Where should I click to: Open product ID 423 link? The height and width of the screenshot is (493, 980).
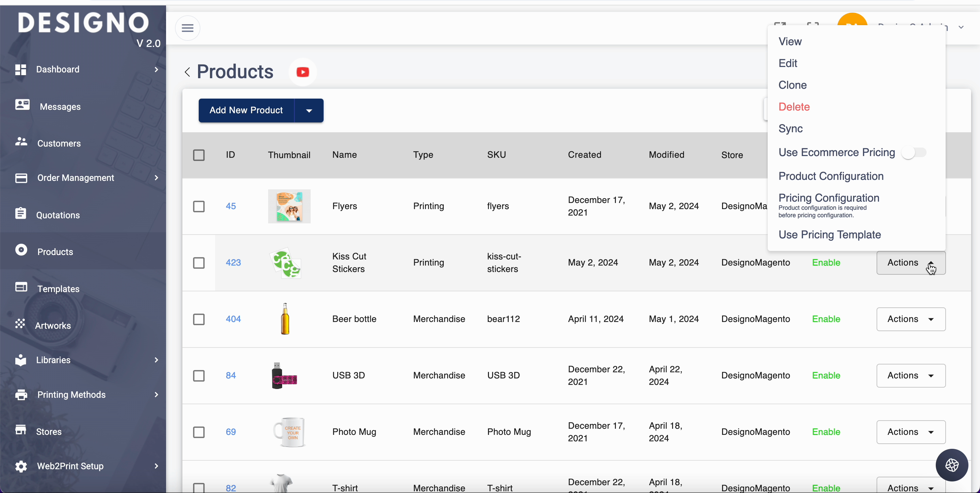click(x=233, y=263)
